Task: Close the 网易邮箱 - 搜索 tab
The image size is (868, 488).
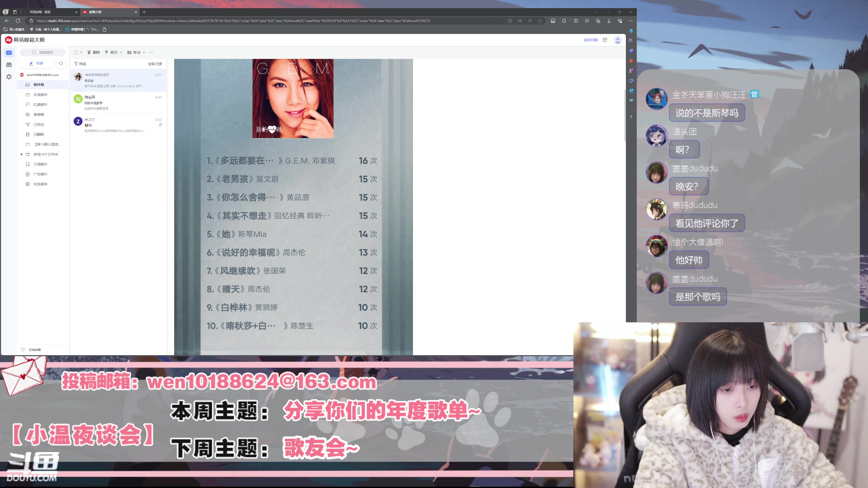Action: [x=76, y=12]
